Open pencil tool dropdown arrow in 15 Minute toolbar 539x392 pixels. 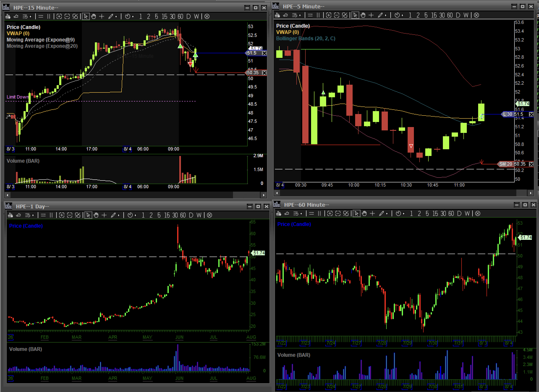point(116,17)
